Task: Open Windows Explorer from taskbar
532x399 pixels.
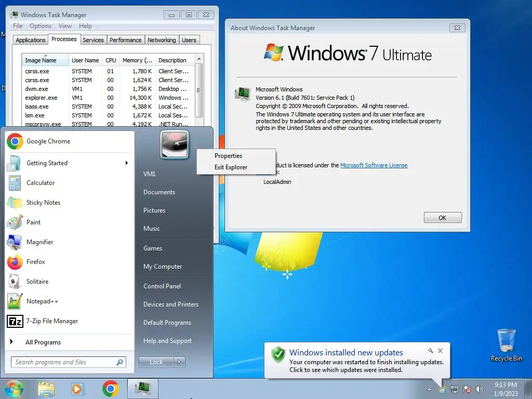Action: [x=46, y=389]
